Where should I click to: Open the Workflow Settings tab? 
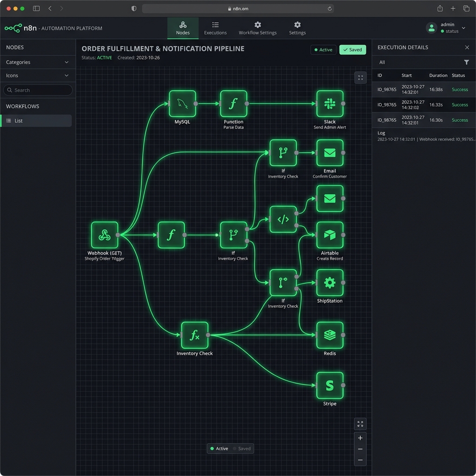click(x=258, y=28)
